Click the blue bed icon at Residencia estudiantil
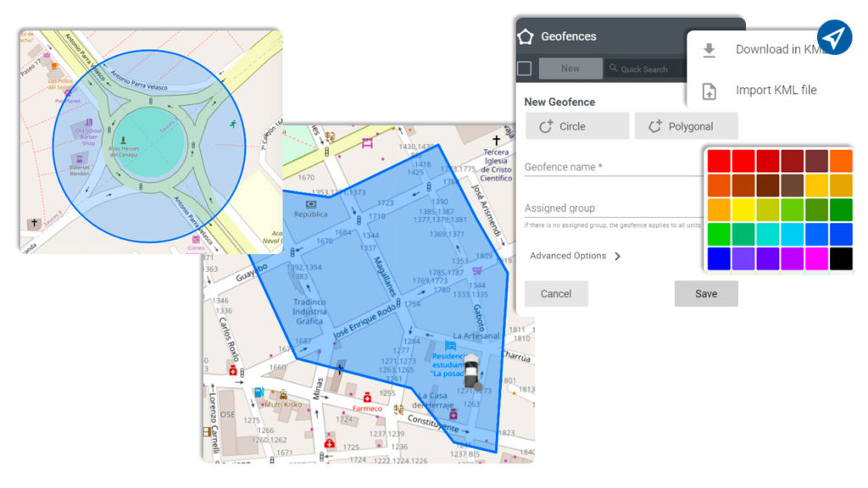The image size is (868, 488). click(x=451, y=347)
